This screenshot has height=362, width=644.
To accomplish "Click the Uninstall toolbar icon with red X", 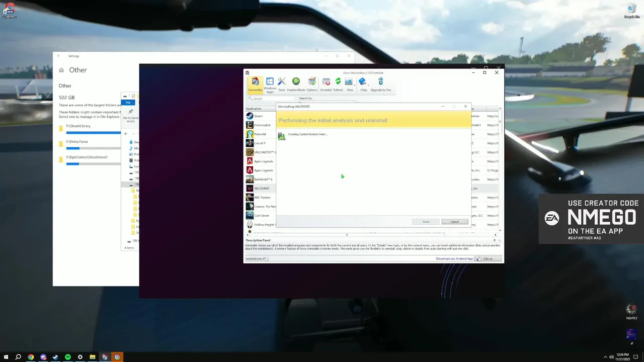I will [326, 84].
